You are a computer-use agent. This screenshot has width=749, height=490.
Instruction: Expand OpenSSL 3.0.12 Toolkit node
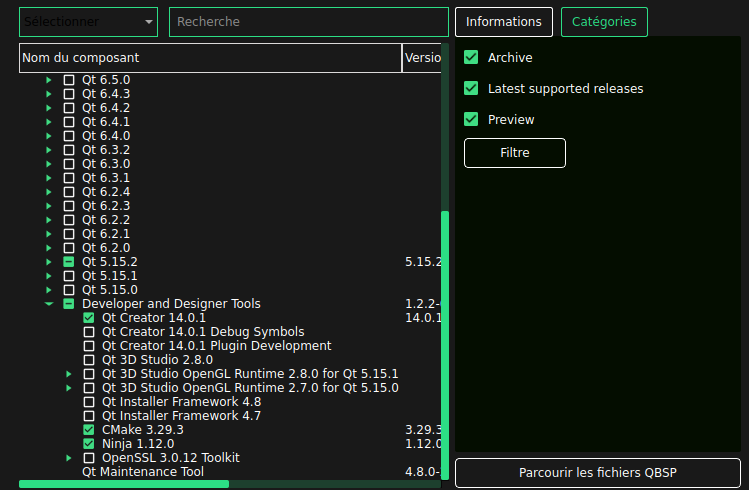pos(69,458)
